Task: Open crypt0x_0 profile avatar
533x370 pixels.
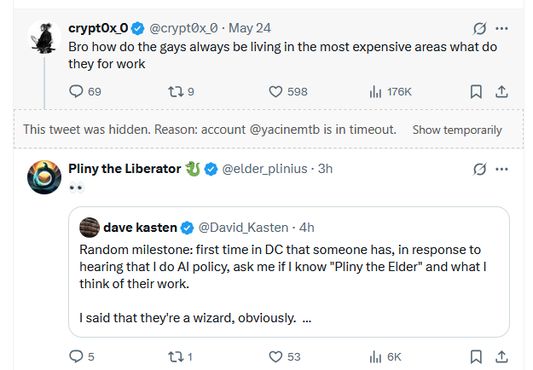Action: coord(44,38)
